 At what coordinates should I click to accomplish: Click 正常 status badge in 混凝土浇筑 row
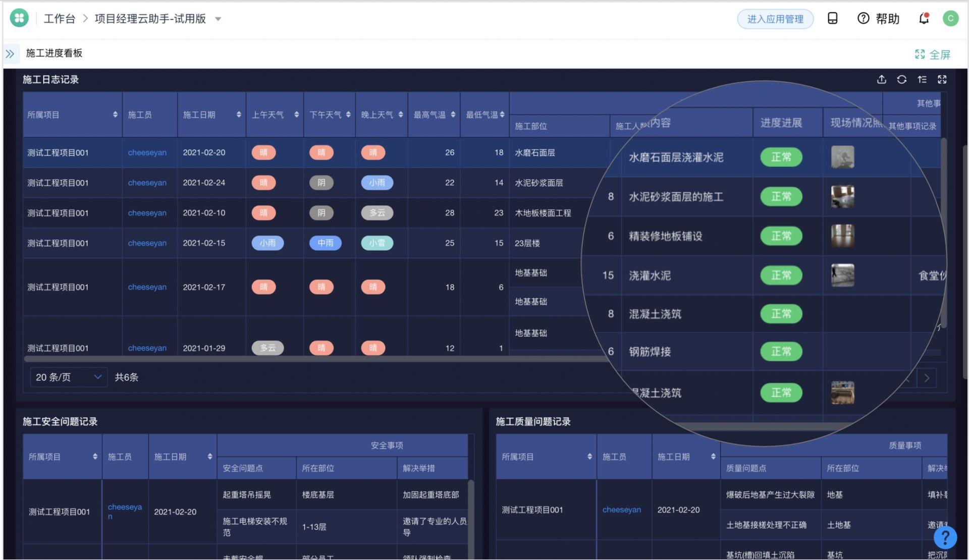[781, 314]
